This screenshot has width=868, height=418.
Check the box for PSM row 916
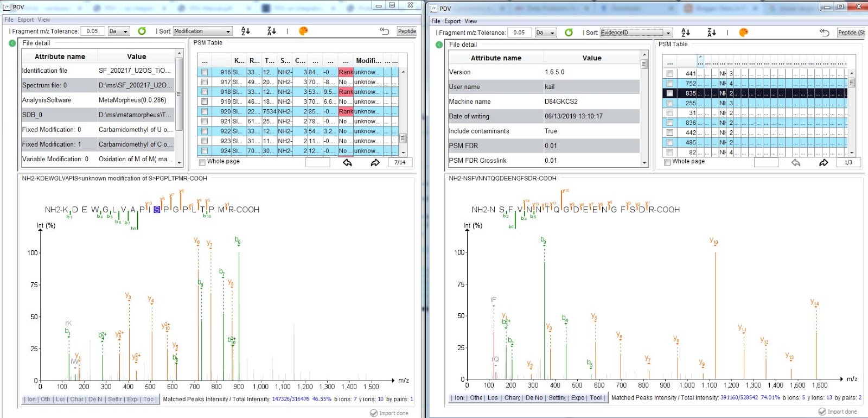(205, 72)
